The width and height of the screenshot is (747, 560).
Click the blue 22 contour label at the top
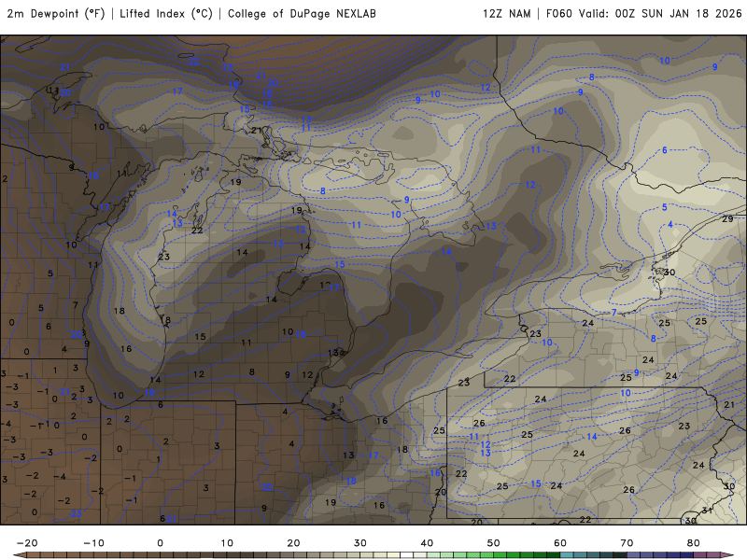tap(194, 62)
